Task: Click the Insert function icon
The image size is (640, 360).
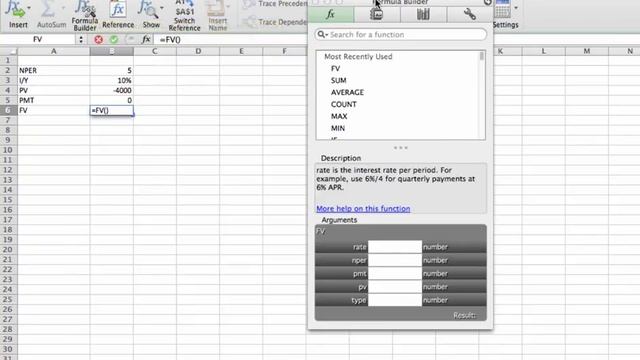Action: [x=15, y=9]
